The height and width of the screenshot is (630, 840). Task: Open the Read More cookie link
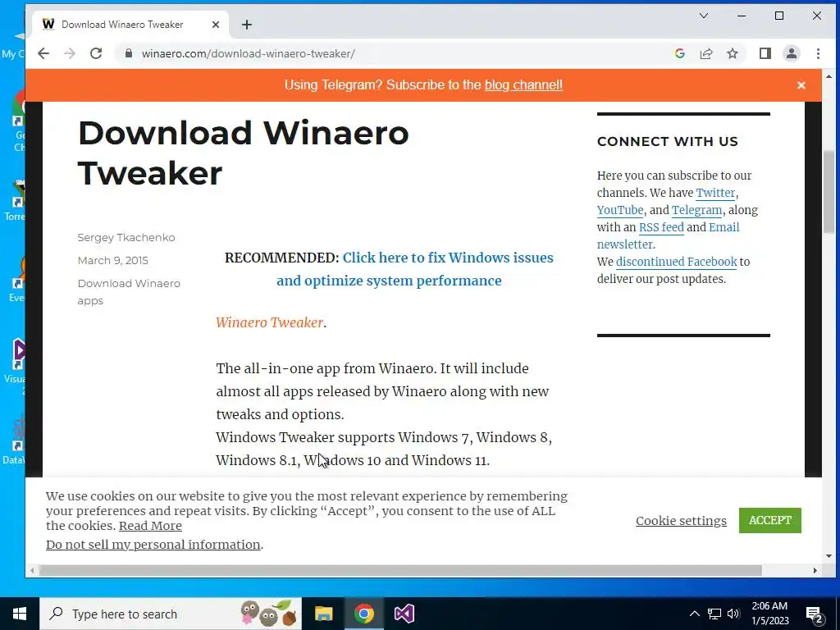click(x=150, y=526)
